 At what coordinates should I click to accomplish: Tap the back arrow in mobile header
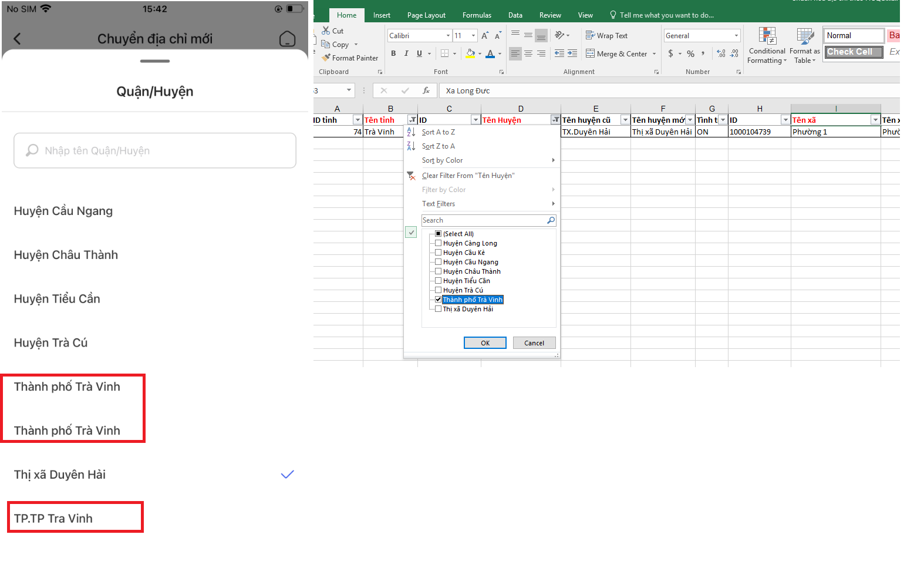tap(17, 39)
